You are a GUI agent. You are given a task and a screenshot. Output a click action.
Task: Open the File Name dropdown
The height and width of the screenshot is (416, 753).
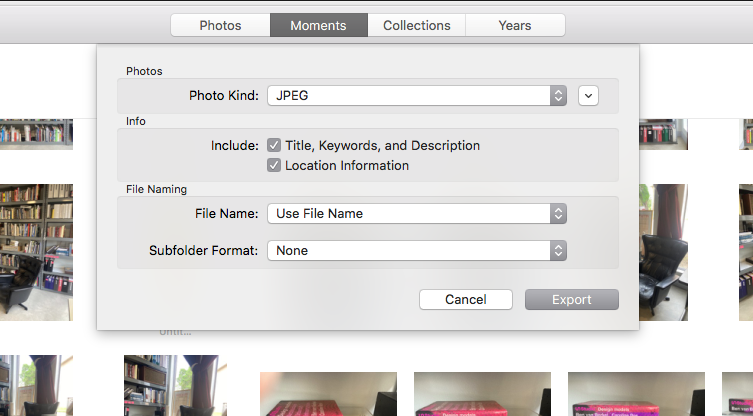coord(417,213)
